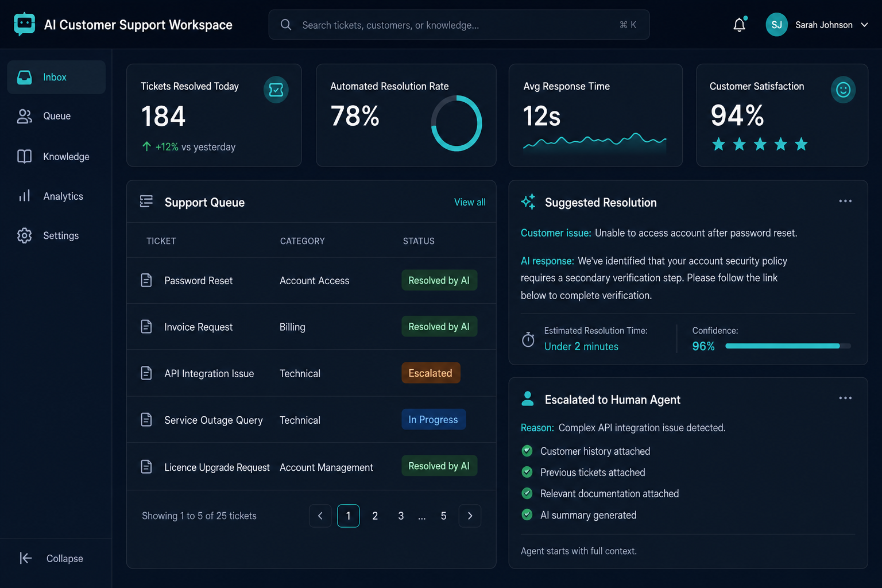The width and height of the screenshot is (882, 588).
Task: Click Resolved by AI badge for Invoice Request
Action: (x=439, y=327)
